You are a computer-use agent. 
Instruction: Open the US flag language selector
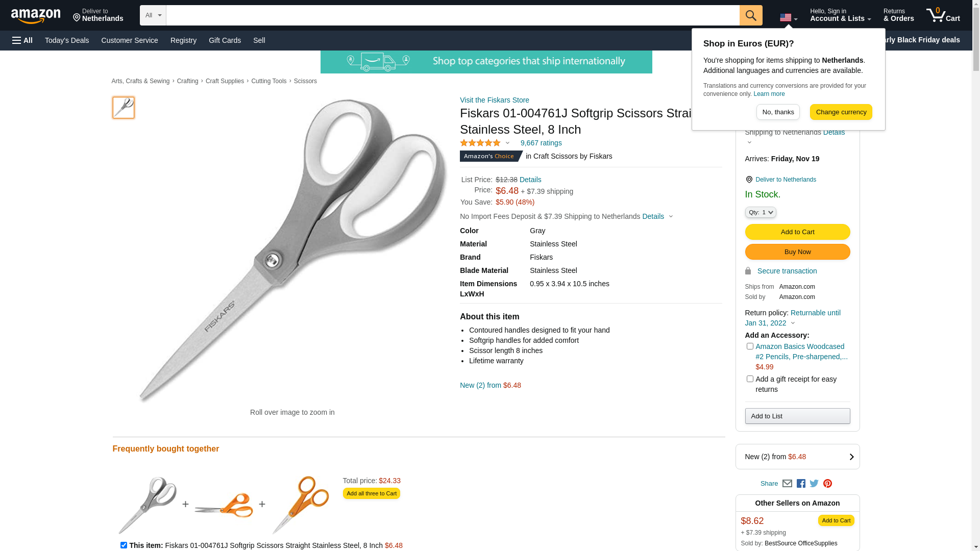tap(788, 18)
